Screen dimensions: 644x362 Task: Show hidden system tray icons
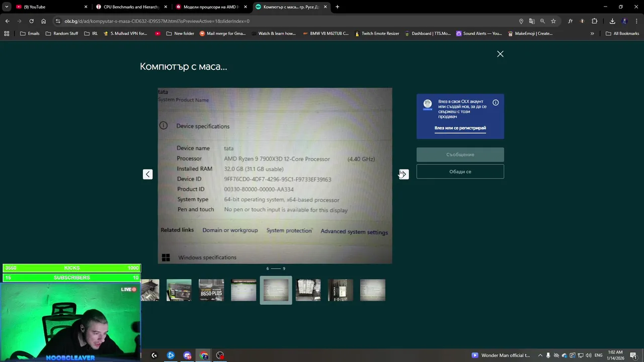coord(540,355)
